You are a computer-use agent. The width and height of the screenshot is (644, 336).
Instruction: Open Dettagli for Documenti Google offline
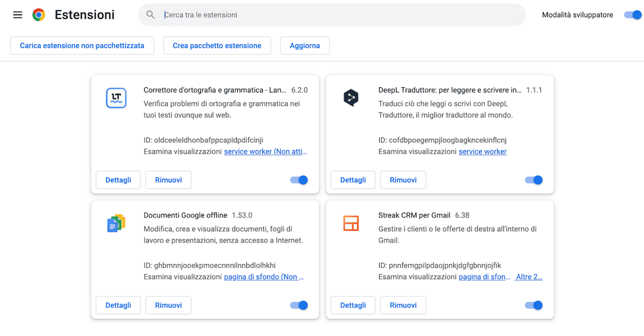(118, 305)
